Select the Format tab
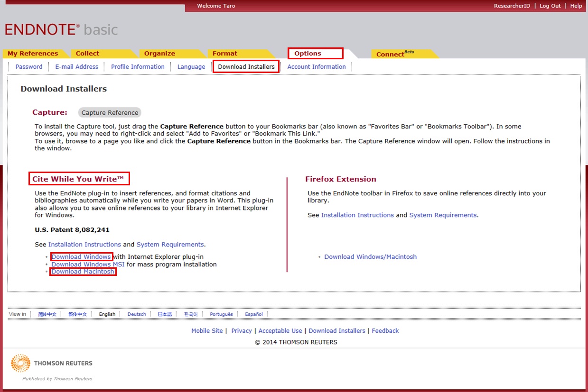 tap(225, 54)
